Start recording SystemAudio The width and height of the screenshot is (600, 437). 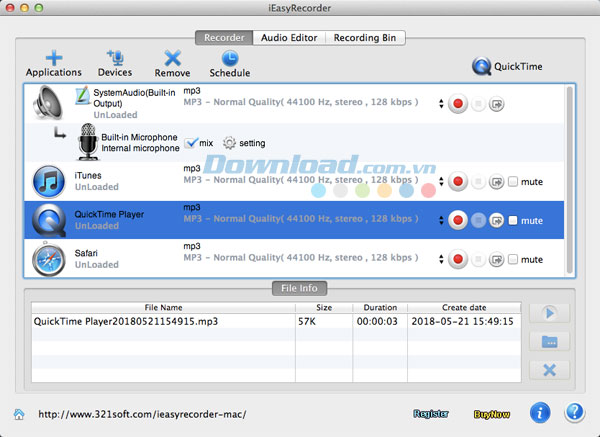458,104
